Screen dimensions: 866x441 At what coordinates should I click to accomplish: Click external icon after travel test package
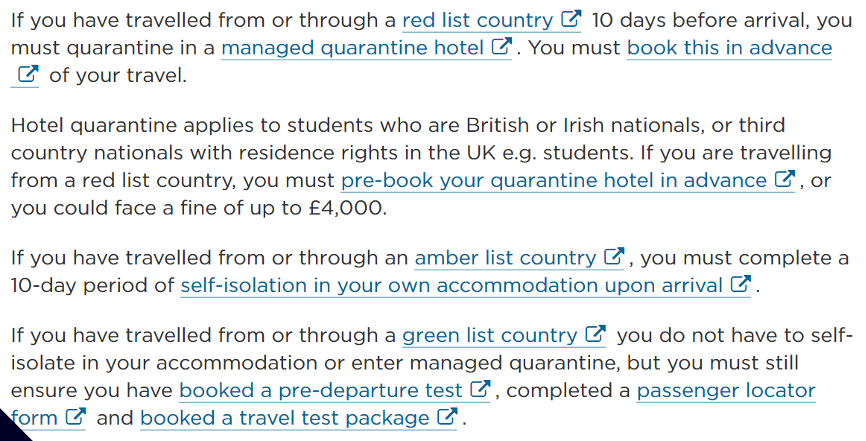click(447, 417)
